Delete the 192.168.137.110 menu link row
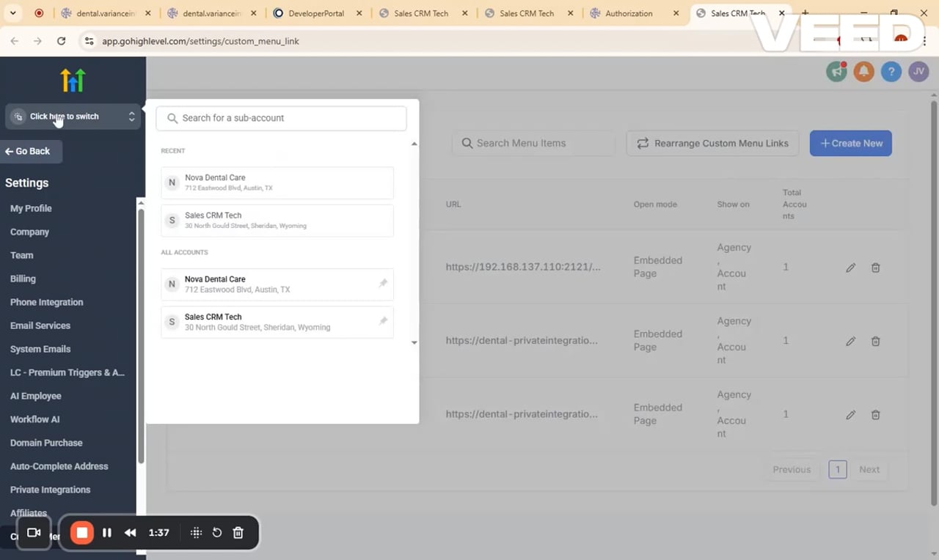Viewport: 939px width, 560px height. coord(875,268)
